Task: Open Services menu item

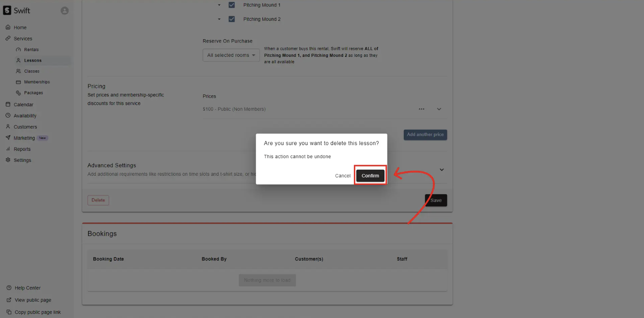Action: coord(23,38)
